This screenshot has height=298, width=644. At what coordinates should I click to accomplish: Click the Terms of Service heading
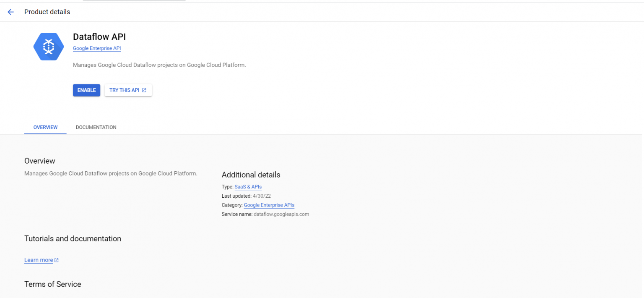tap(52, 284)
